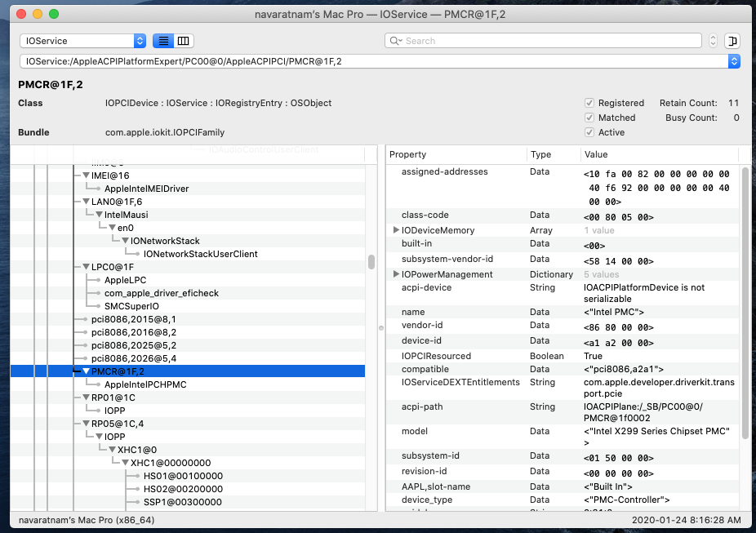Screen dimensions: 756x533
Task: Select the vendor-id property row
Action: click(563, 326)
